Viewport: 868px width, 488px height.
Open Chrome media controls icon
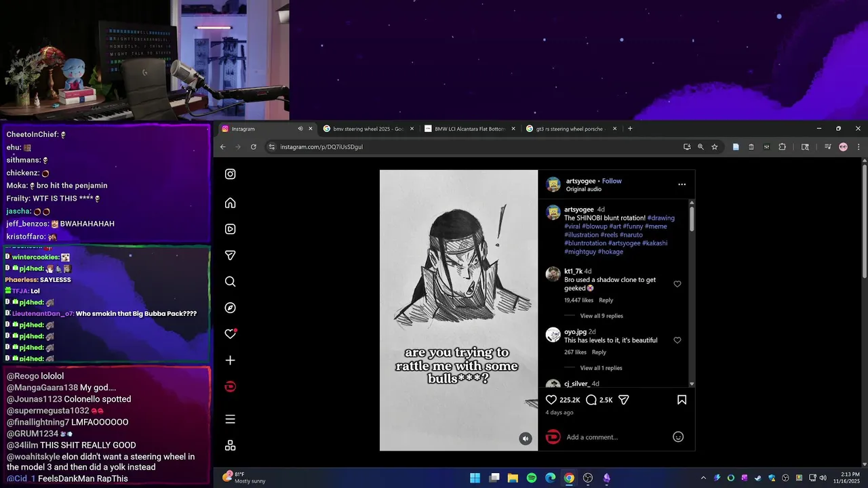tap(827, 147)
